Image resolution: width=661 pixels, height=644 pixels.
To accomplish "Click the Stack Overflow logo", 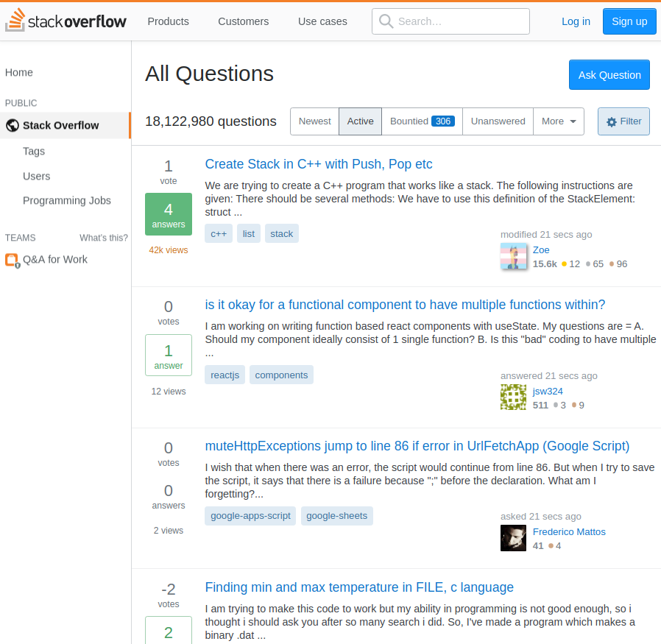I will tap(66, 20).
